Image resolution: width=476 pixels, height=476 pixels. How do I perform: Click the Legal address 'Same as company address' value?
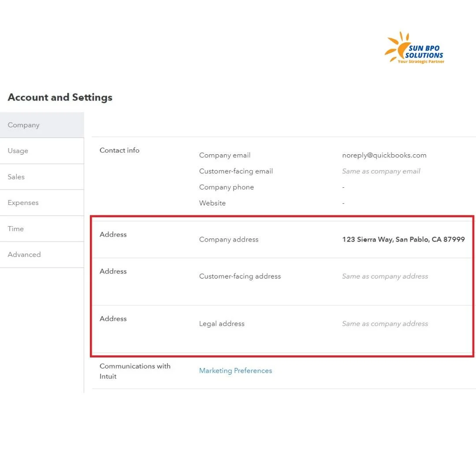[x=385, y=324]
